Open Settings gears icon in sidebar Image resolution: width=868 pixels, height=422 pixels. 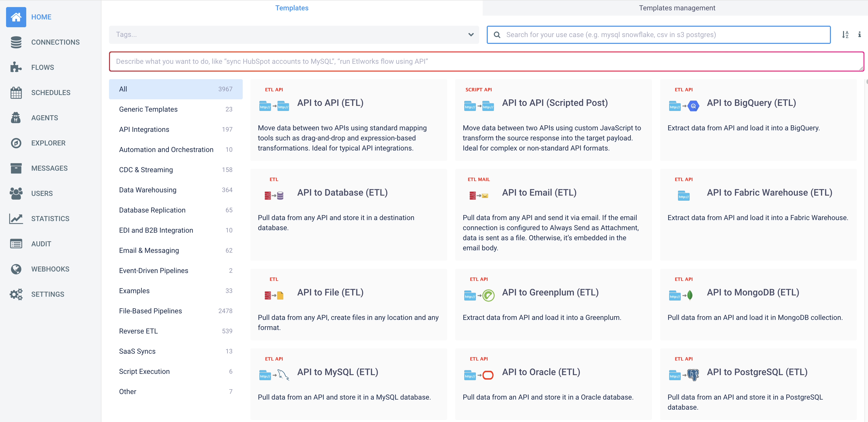(16, 294)
